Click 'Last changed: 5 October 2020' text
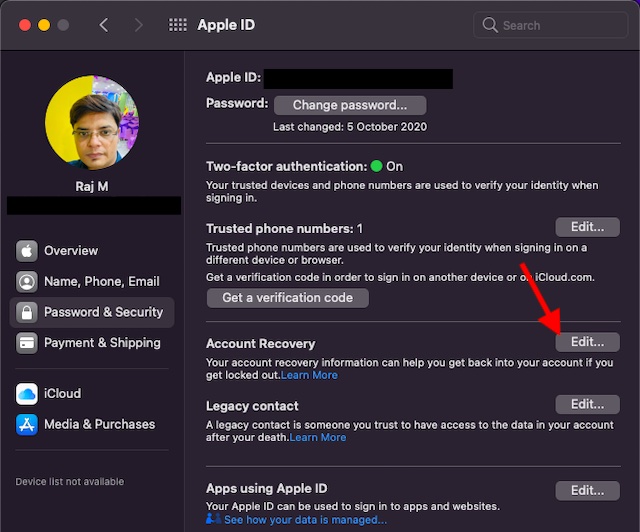Viewport: 640px width, 532px height. click(x=350, y=127)
